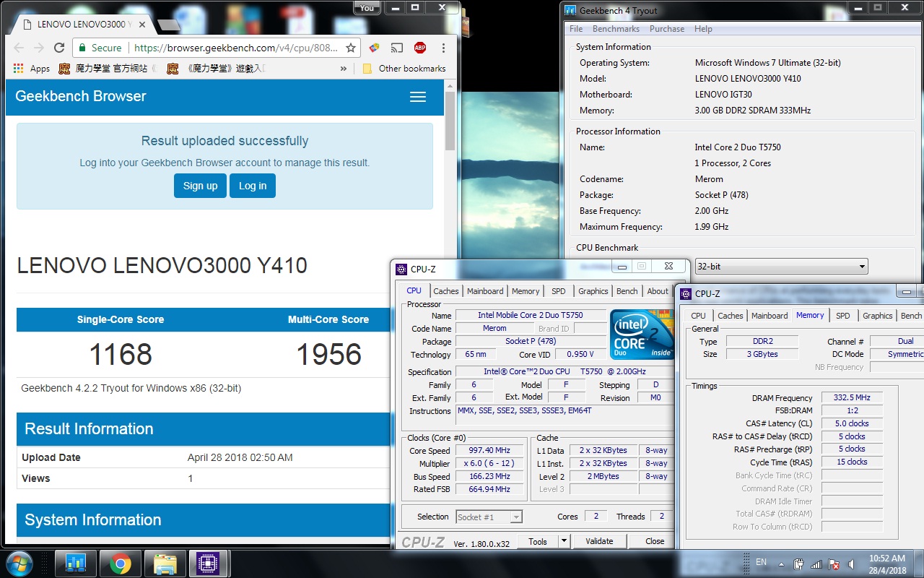The width and height of the screenshot is (924, 578).
Task: Switch to the Caches tab in front CPU-Z
Action: point(446,291)
